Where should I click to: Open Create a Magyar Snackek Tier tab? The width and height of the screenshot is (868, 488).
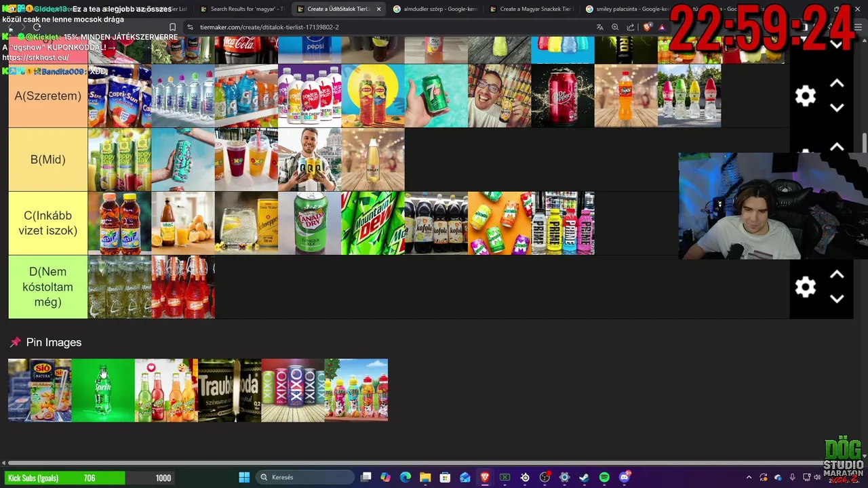[531, 9]
